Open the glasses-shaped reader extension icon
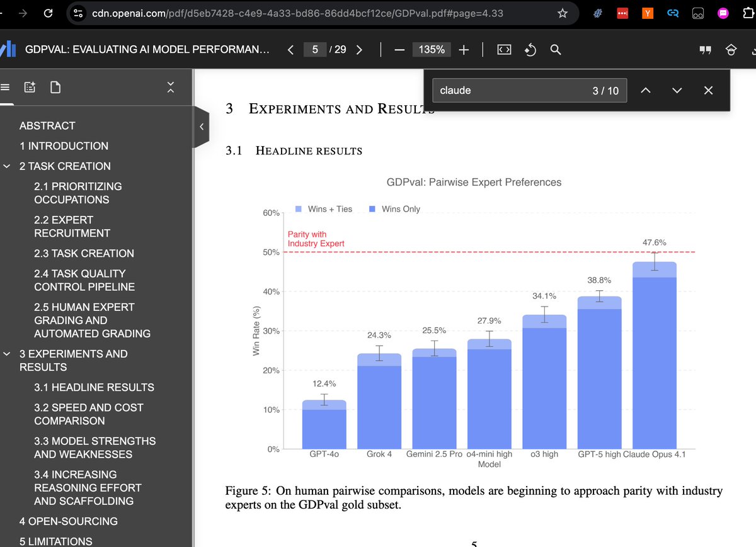The image size is (756, 547). 698,13
